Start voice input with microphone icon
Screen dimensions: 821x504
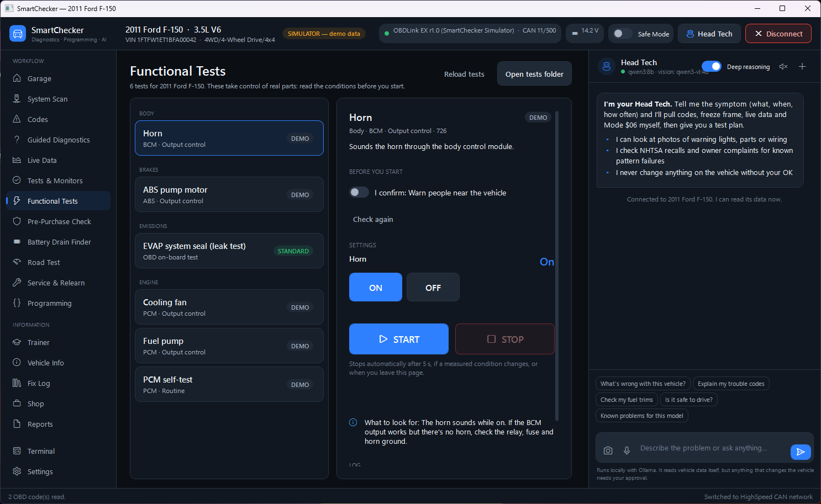[627, 450]
